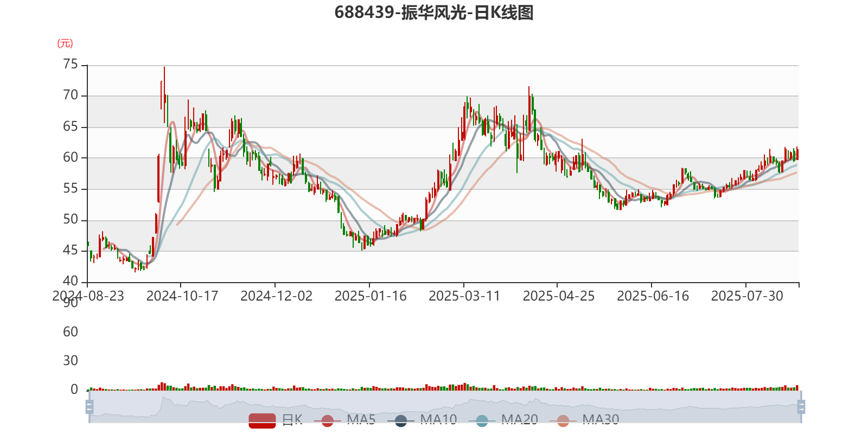Click the data zoom range bar middle
Viewport: 868px width, 434px height.
445,406
